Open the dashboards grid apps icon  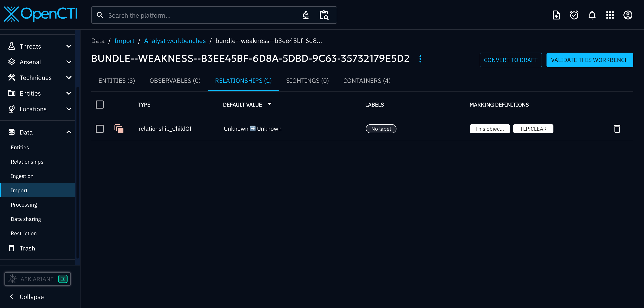[x=610, y=15]
